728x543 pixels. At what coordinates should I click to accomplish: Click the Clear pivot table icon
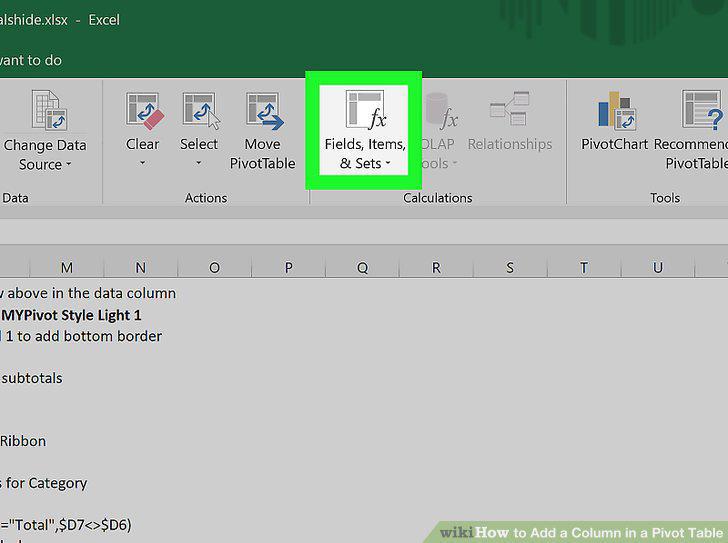click(144, 110)
